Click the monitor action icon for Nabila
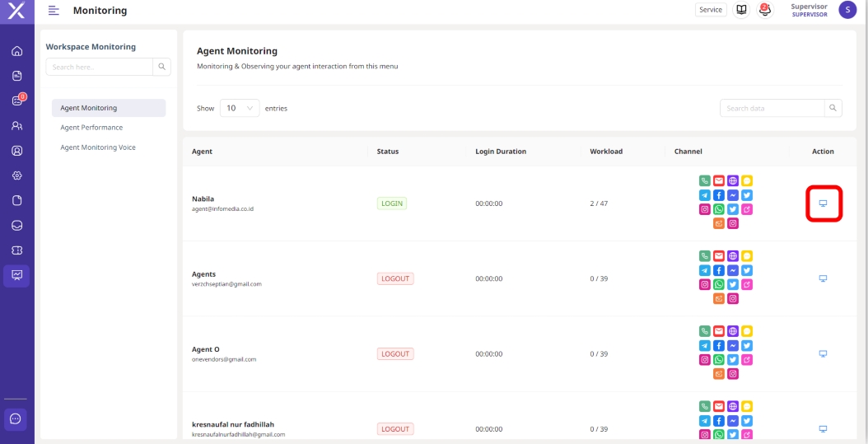The image size is (868, 444). pos(823,203)
